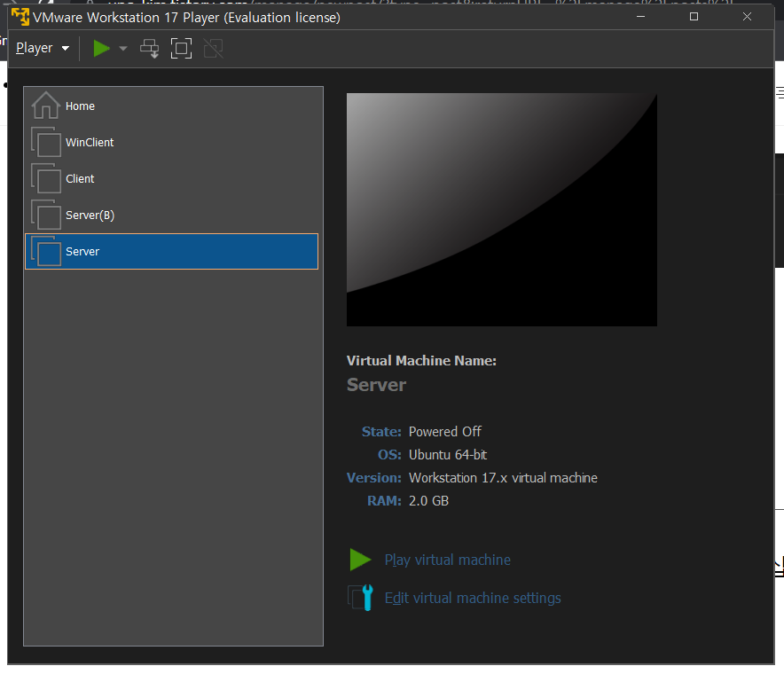This screenshot has height=674, width=784.
Task: Maximize the VMware Player window
Action: [x=694, y=17]
